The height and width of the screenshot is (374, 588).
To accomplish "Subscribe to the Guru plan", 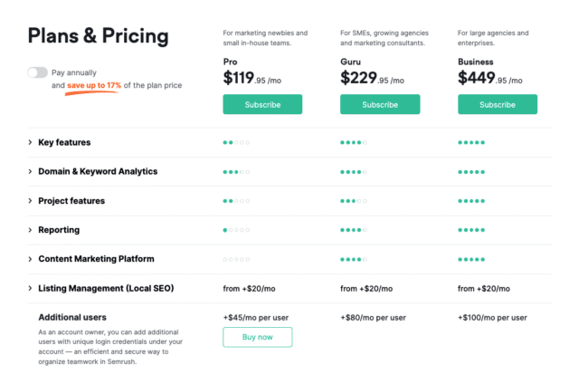I will [380, 104].
